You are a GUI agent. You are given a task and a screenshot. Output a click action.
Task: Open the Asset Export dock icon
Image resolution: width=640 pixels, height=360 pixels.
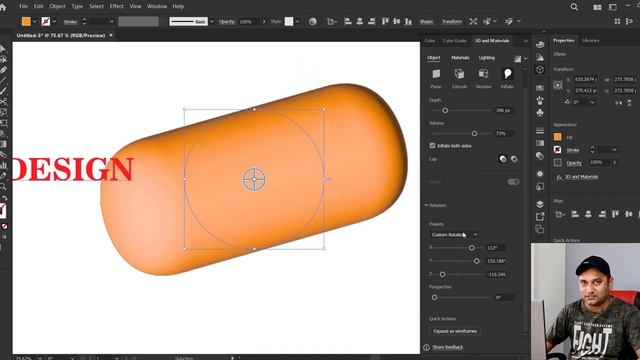pyautogui.click(x=540, y=216)
